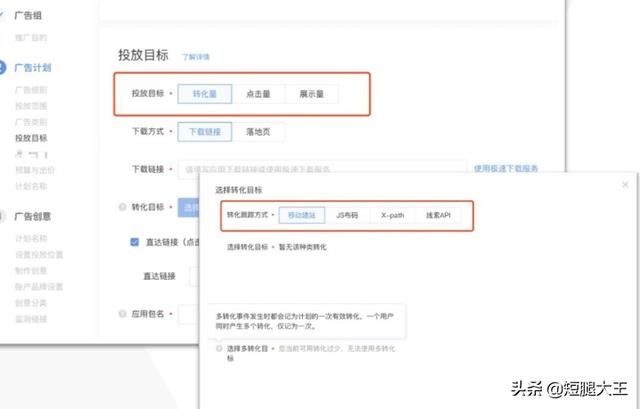This screenshot has width=640, height=409.
Task: Click the blue button beside 转化目标
Action: 189,207
